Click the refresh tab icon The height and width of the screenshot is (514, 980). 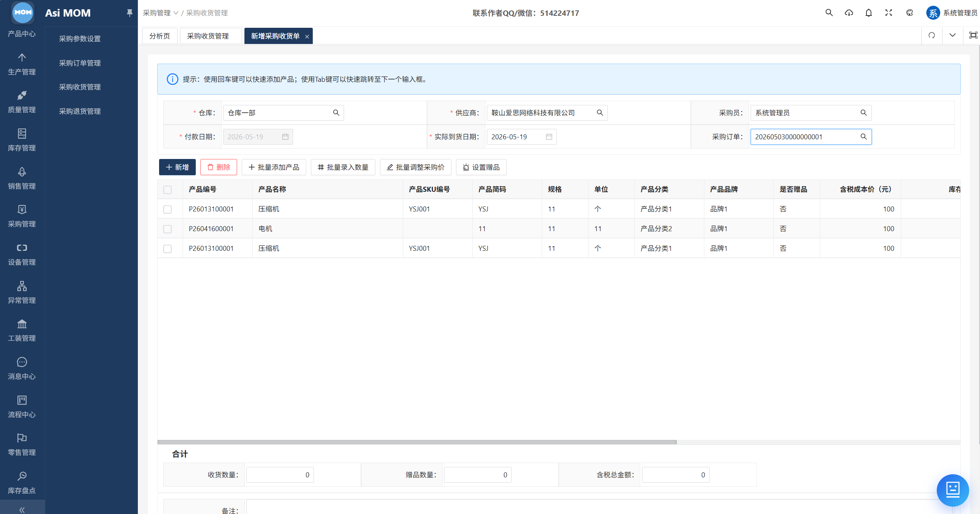[x=932, y=36]
